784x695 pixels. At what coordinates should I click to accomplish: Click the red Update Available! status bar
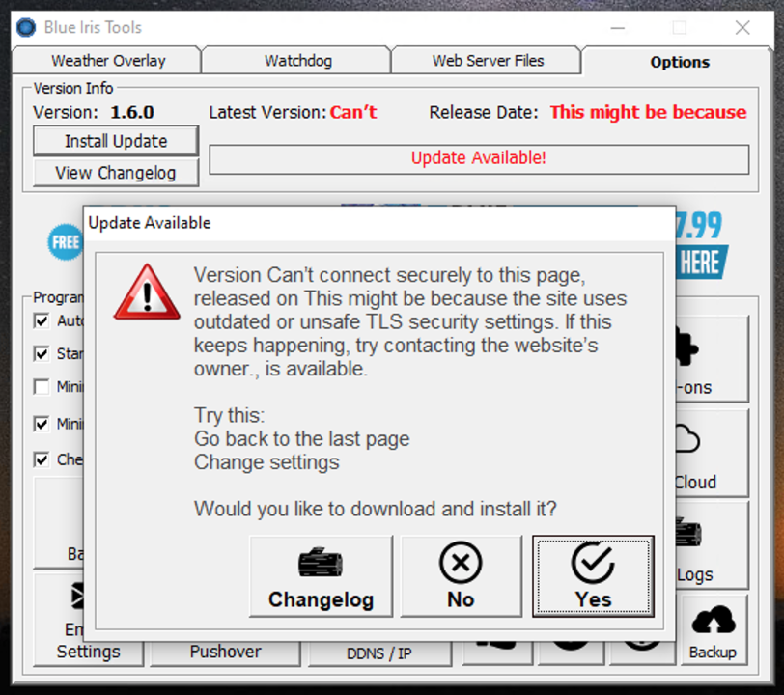click(479, 159)
